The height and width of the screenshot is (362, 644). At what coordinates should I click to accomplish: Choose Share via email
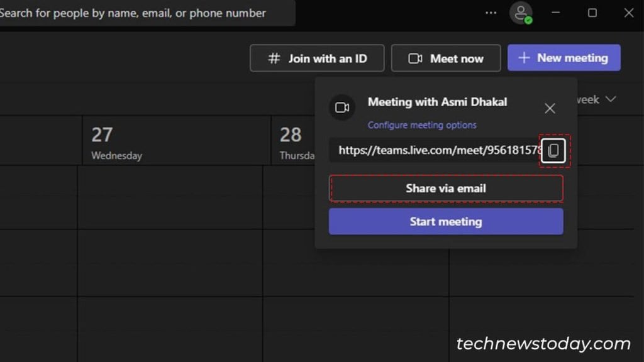(x=446, y=188)
